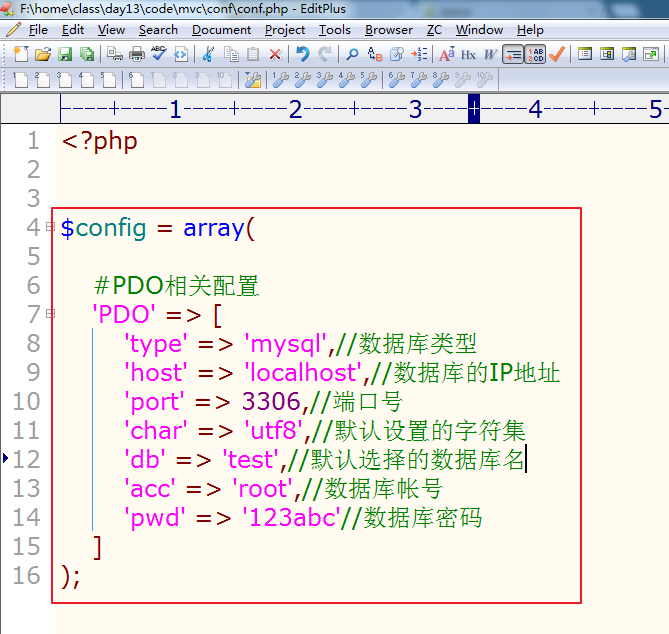This screenshot has width=669, height=634.
Task: Click the Open file folder icon
Action: 43,54
